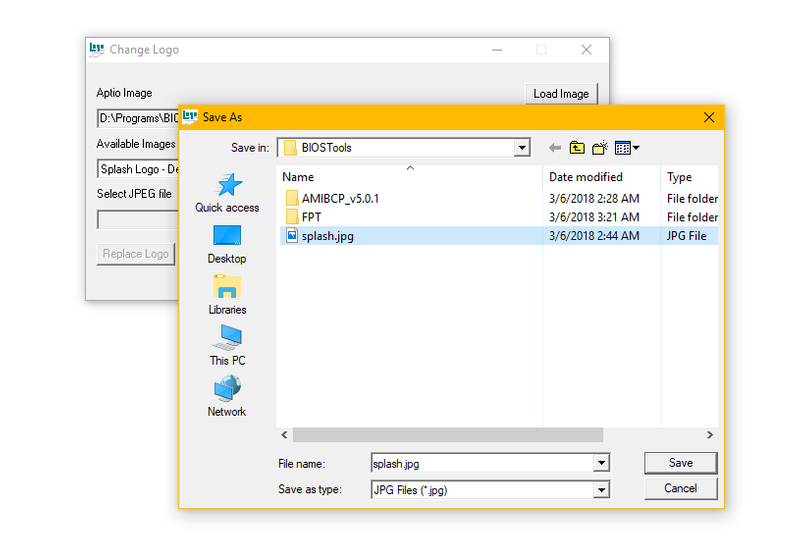The height and width of the screenshot is (543, 800).
Task: Go to Desktop in places bar
Action: click(x=227, y=244)
